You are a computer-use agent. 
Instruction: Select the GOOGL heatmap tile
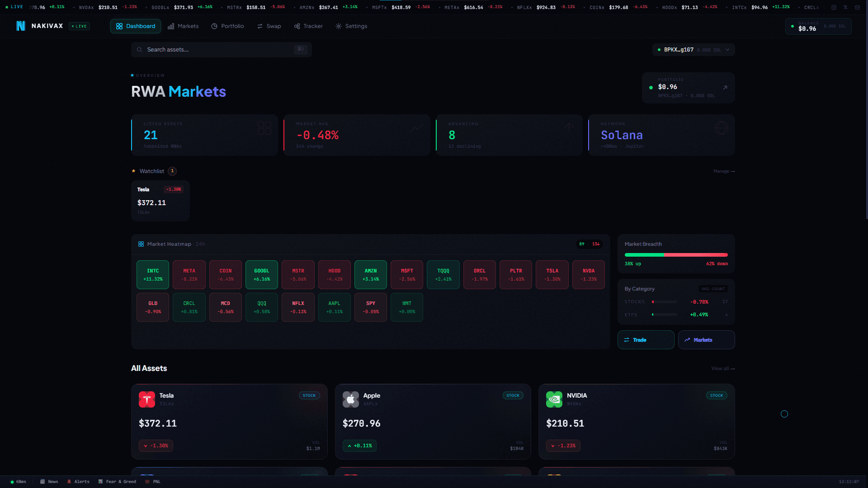tap(262, 275)
